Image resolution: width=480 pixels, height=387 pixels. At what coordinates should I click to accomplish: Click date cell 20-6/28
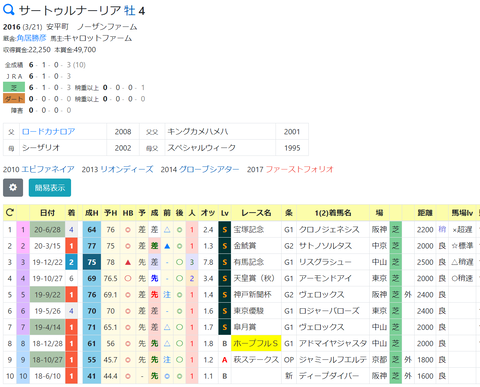pyautogui.click(x=47, y=230)
